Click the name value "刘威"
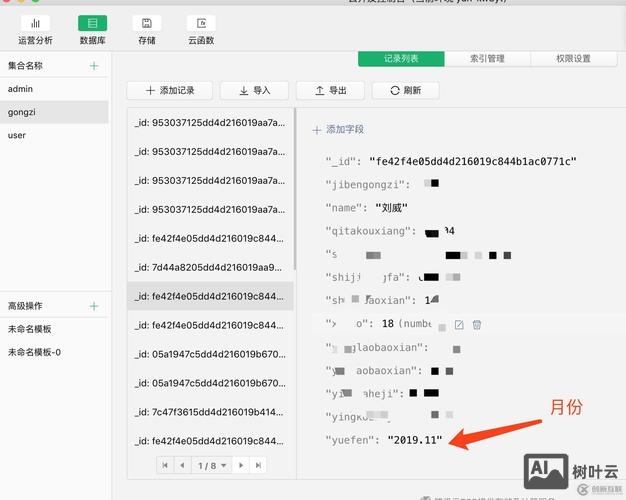This screenshot has width=626, height=500. [x=391, y=208]
